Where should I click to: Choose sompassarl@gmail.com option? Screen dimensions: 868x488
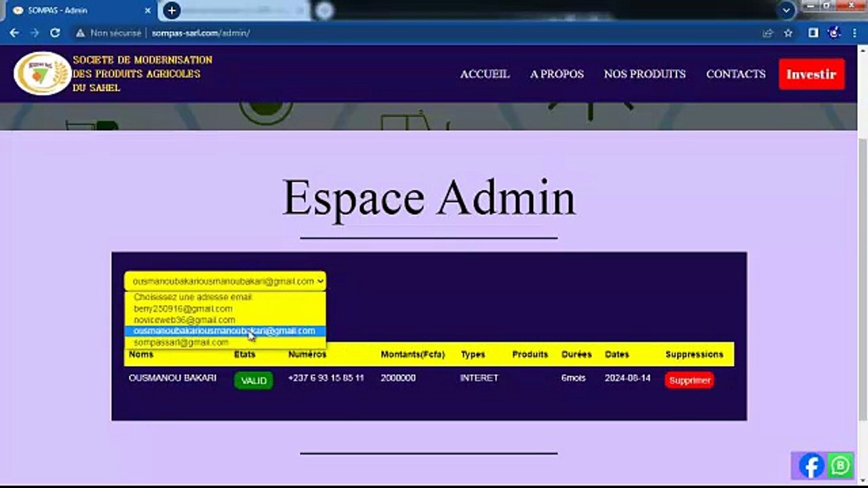(x=225, y=342)
